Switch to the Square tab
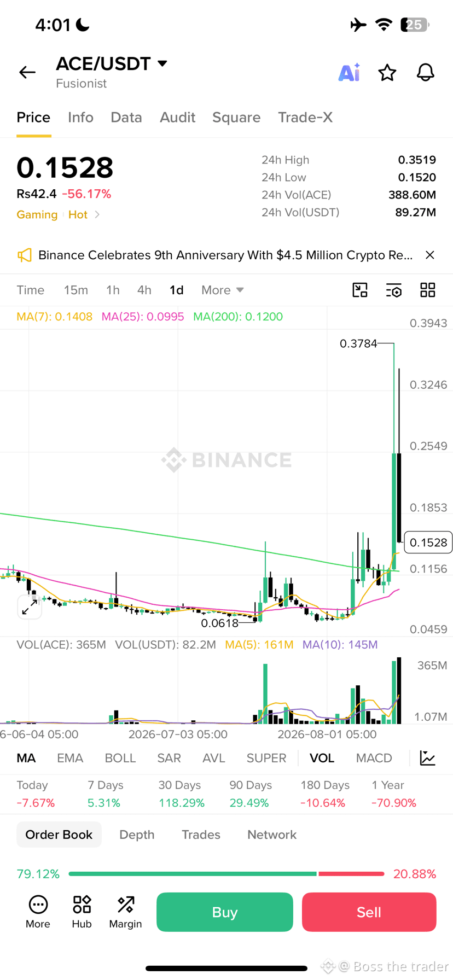Image resolution: width=453 pixels, height=980 pixels. coord(236,117)
